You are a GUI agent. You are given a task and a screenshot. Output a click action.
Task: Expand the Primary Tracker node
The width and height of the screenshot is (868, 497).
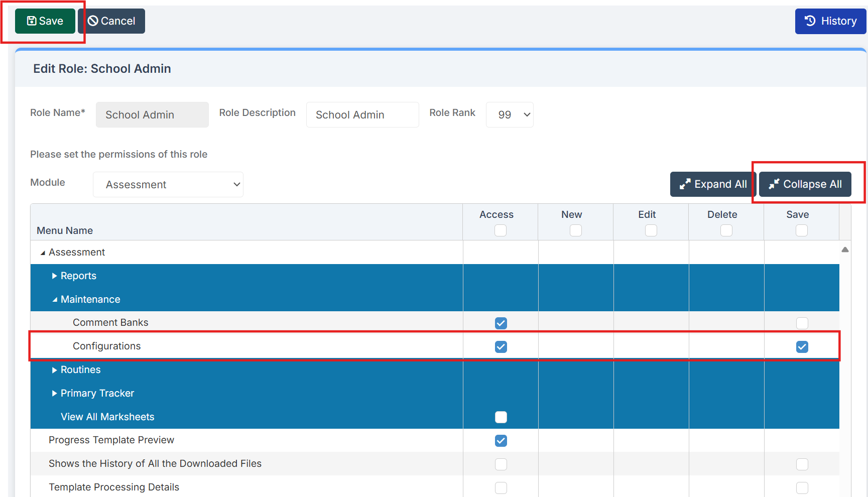[x=54, y=394]
